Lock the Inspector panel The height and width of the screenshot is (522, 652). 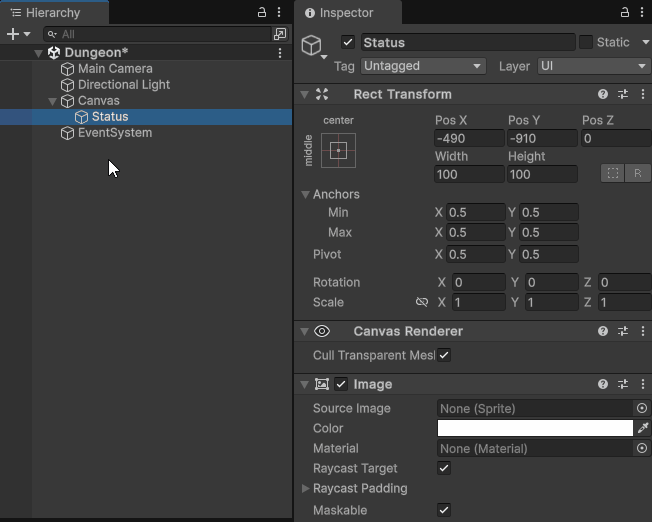pyautogui.click(x=624, y=13)
